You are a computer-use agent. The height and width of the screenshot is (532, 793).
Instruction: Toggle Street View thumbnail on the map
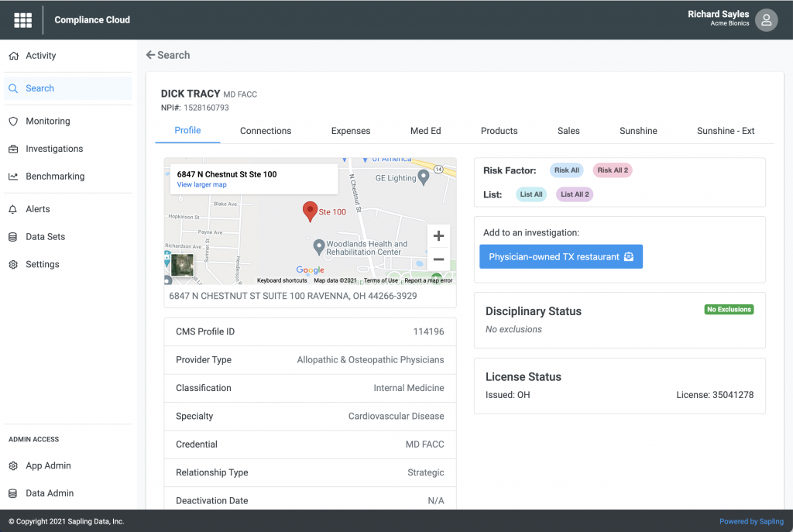(x=181, y=264)
